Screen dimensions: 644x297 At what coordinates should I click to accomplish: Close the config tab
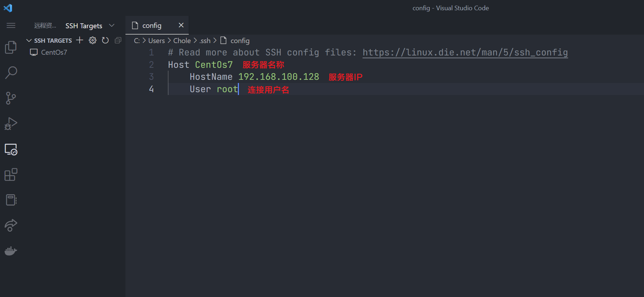coord(181,25)
